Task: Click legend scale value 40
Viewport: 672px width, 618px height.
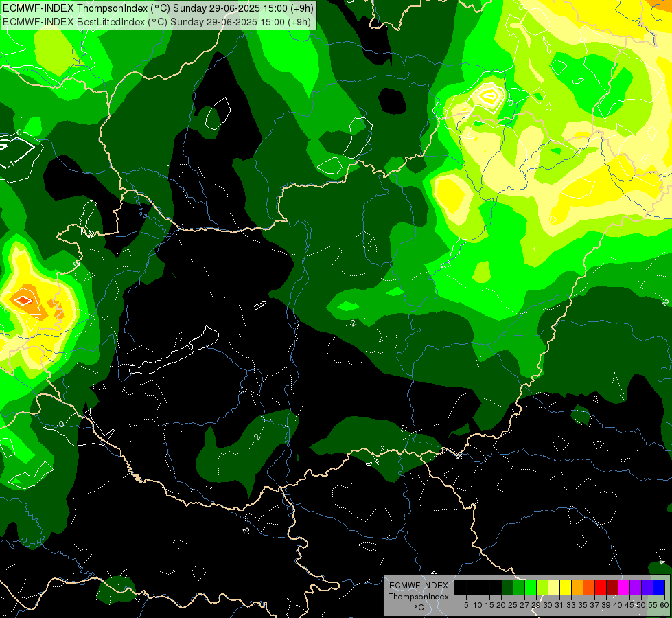Action: pyautogui.click(x=618, y=605)
